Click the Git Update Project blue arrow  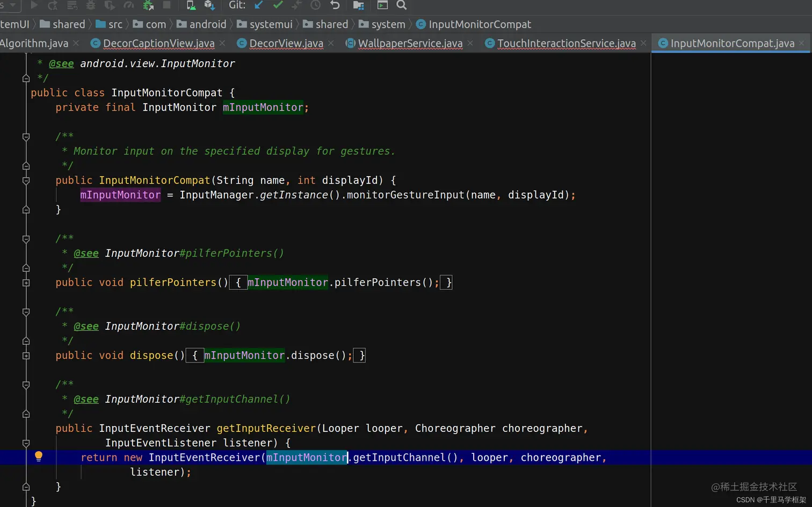point(259,5)
